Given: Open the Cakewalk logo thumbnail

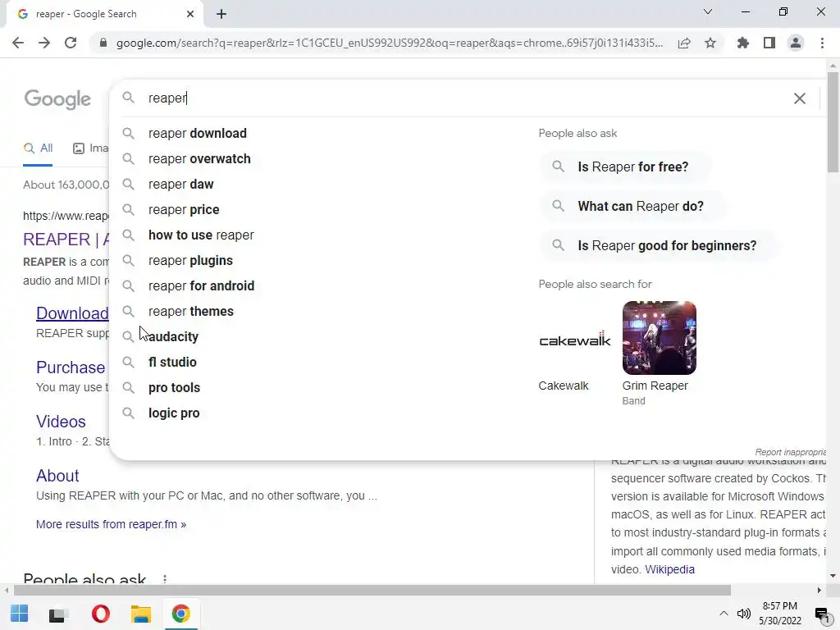Looking at the screenshot, I should [575, 338].
